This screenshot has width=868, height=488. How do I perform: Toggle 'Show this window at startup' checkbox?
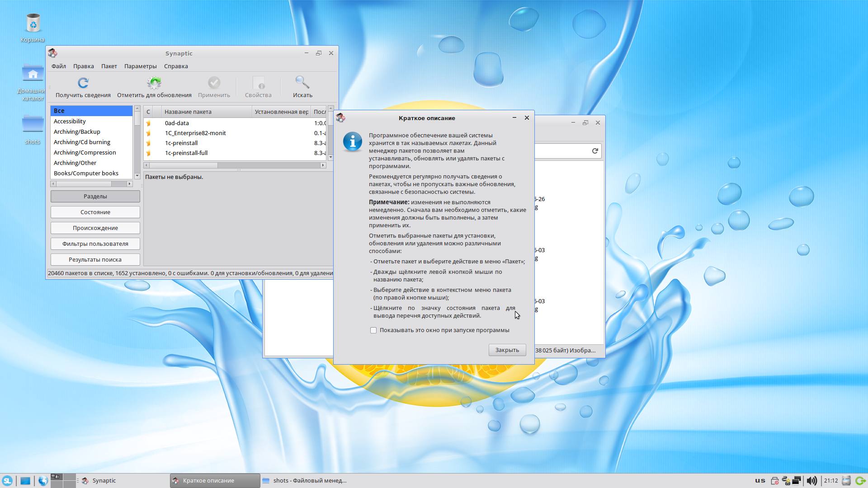tap(373, 330)
